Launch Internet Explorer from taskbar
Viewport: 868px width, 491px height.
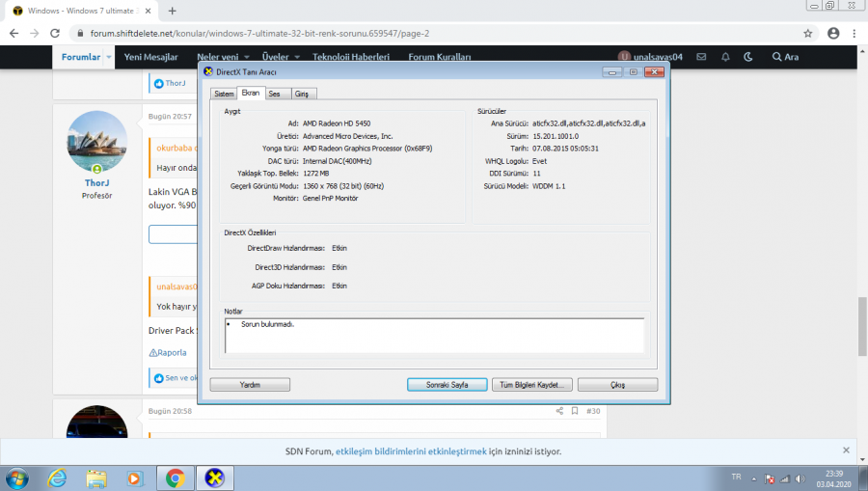(57, 477)
